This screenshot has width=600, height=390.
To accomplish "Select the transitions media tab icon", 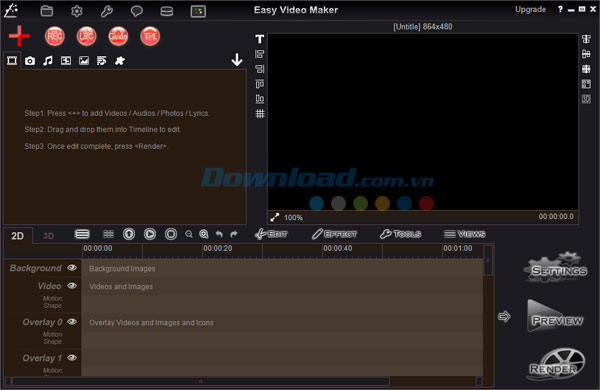I will coord(66,60).
